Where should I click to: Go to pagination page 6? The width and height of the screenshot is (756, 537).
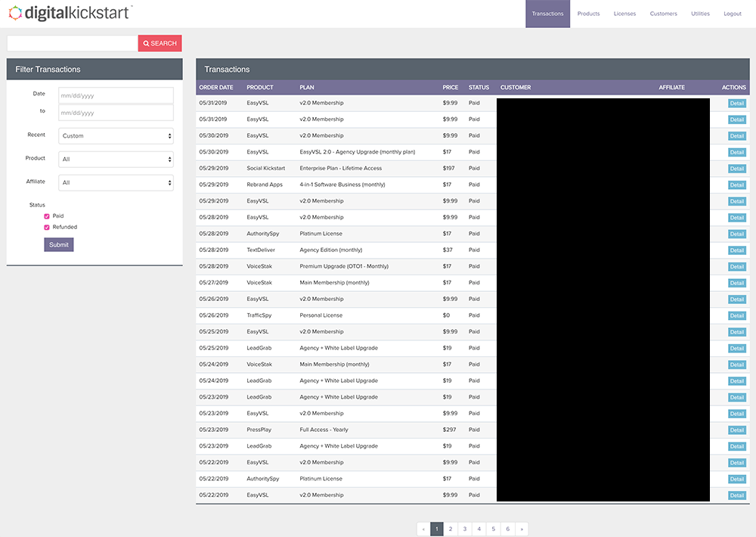[508, 529]
